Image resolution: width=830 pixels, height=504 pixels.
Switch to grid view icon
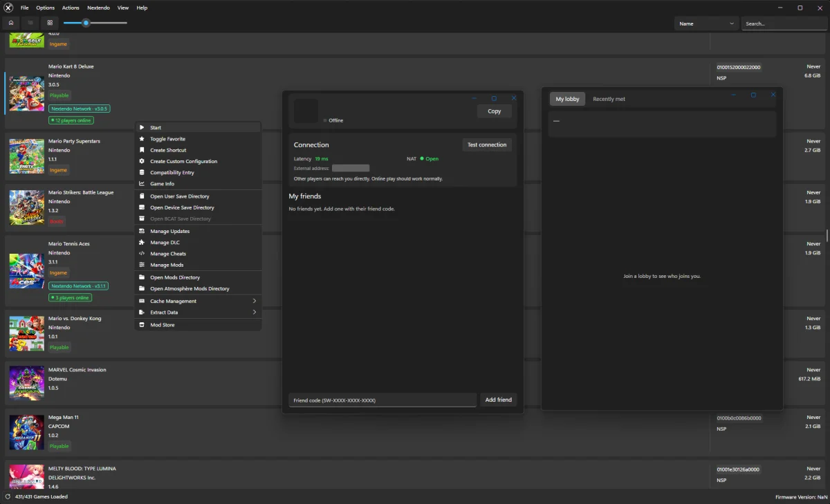tap(50, 23)
